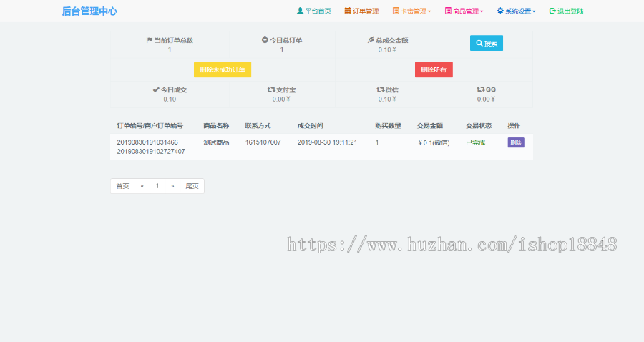The height and width of the screenshot is (342, 644).
Task: Click the list icon beside 商品管理
Action: click(448, 10)
